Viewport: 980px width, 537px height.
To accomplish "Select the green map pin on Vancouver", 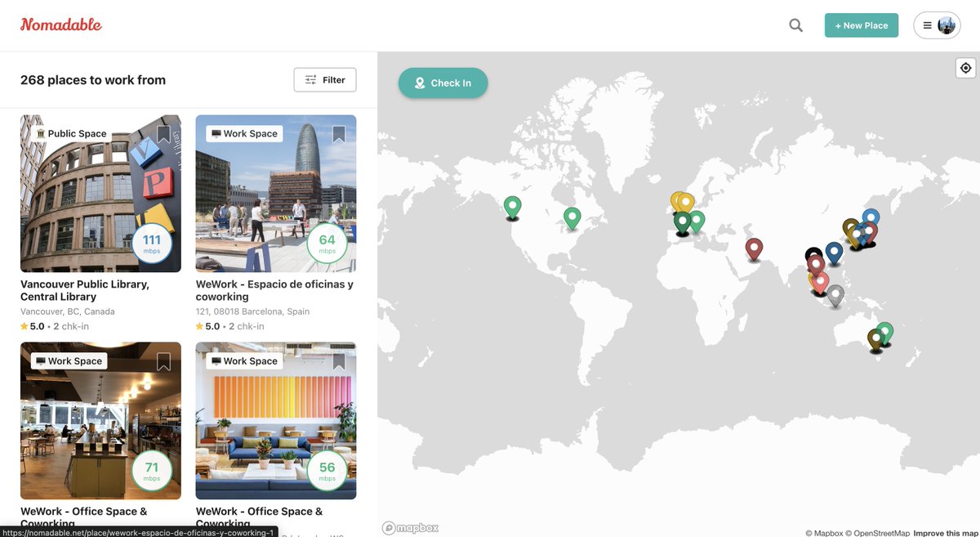I will point(512,208).
